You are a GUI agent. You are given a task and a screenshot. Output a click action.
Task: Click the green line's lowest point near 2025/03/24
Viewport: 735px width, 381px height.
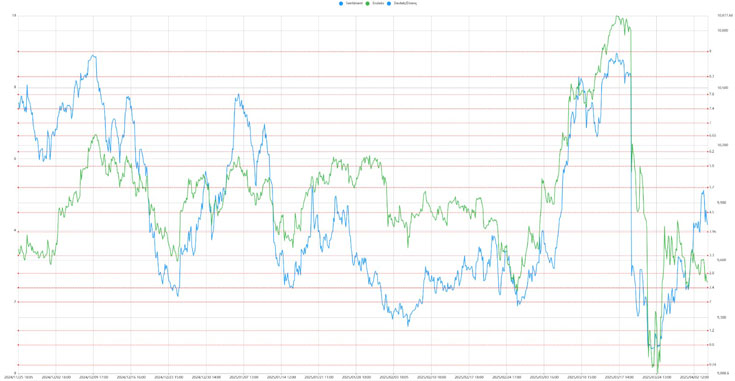657,372
